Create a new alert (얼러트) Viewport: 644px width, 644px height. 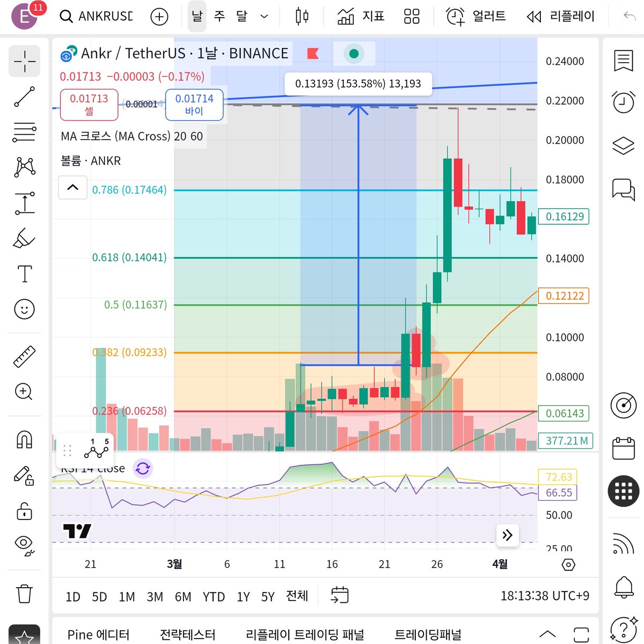tap(476, 17)
